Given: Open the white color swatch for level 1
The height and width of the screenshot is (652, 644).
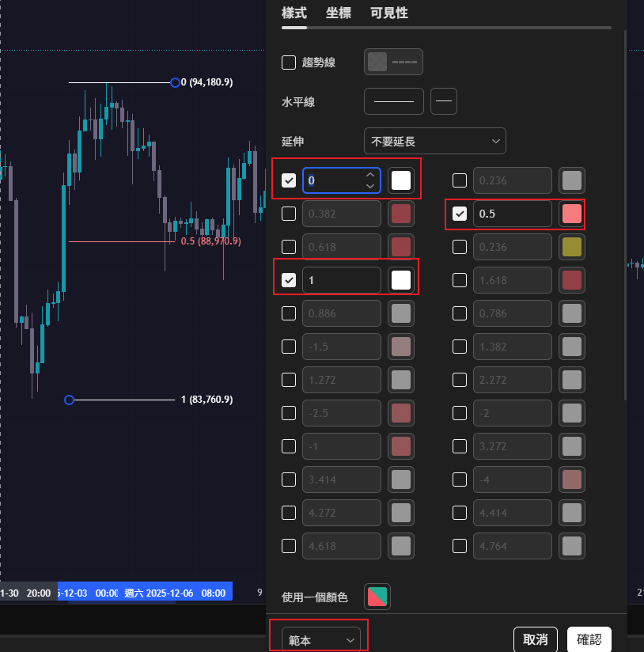Looking at the screenshot, I should (400, 280).
